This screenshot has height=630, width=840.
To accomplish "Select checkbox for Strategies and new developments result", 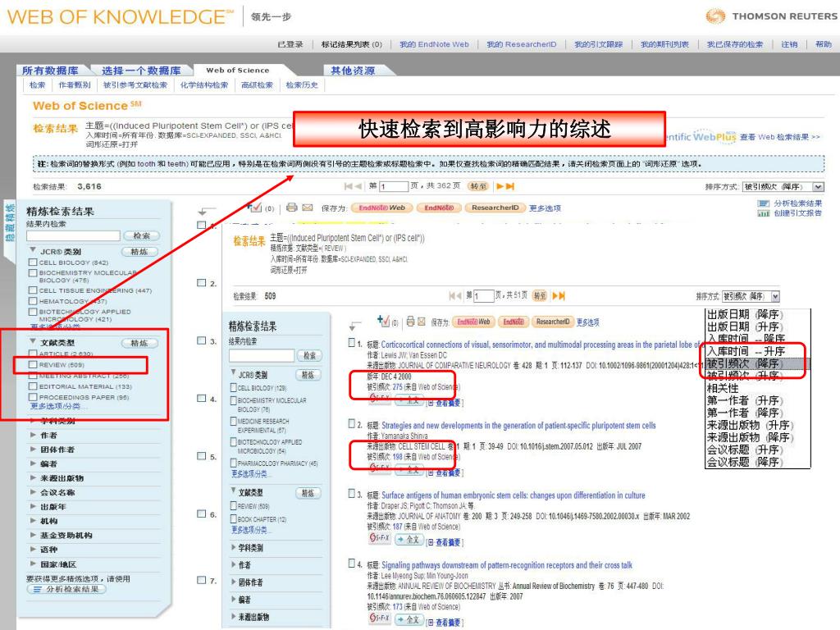I will [351, 424].
